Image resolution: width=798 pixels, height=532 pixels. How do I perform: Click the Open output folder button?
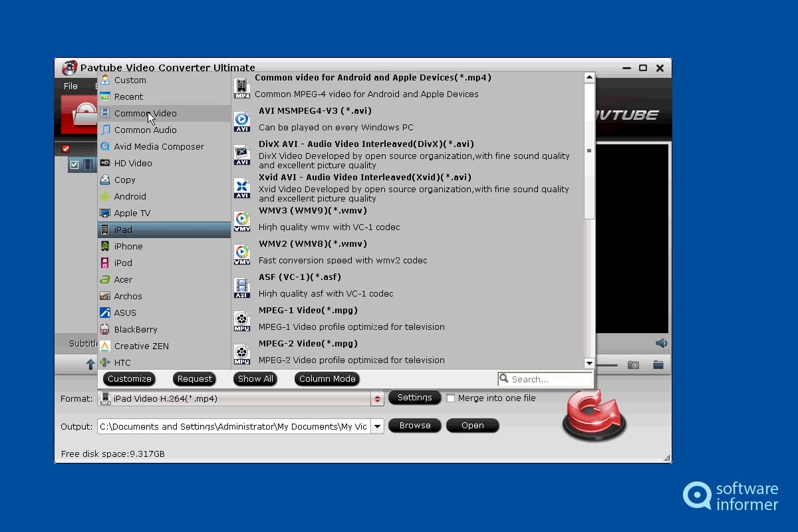(x=473, y=426)
